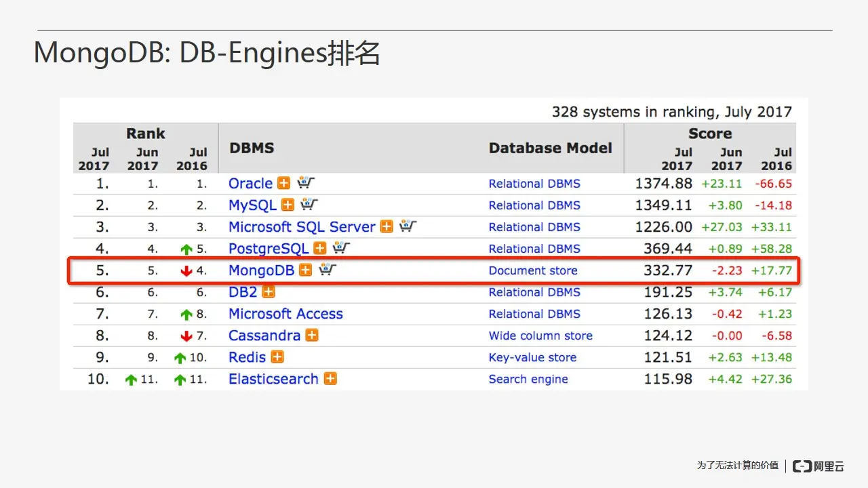Open the Document store model link
The image size is (868, 488).
coord(533,270)
